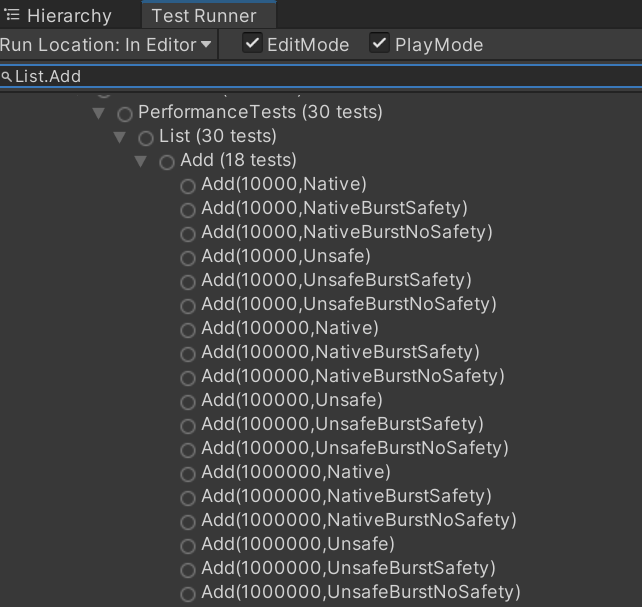Image resolution: width=642 pixels, height=607 pixels.
Task: Click status icon beside Add(100000,NativeBurstSafety)
Action: [187, 353]
